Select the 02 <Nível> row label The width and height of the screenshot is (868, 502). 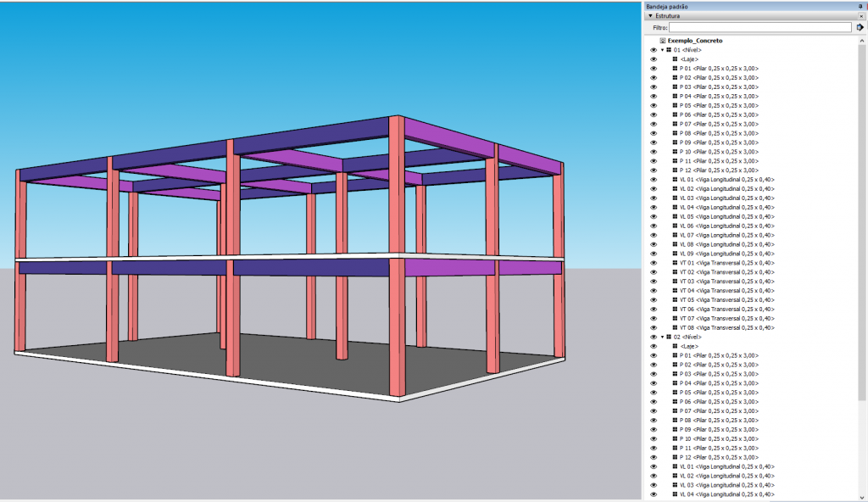coord(687,337)
